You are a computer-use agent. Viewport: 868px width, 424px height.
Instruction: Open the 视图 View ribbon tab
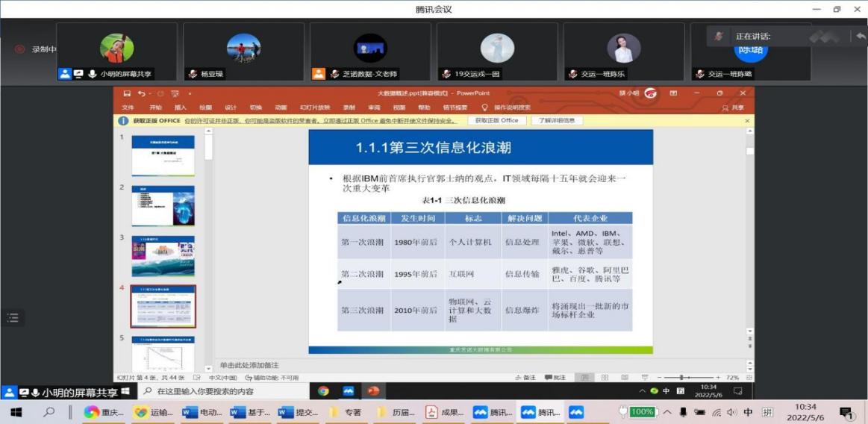(399, 107)
